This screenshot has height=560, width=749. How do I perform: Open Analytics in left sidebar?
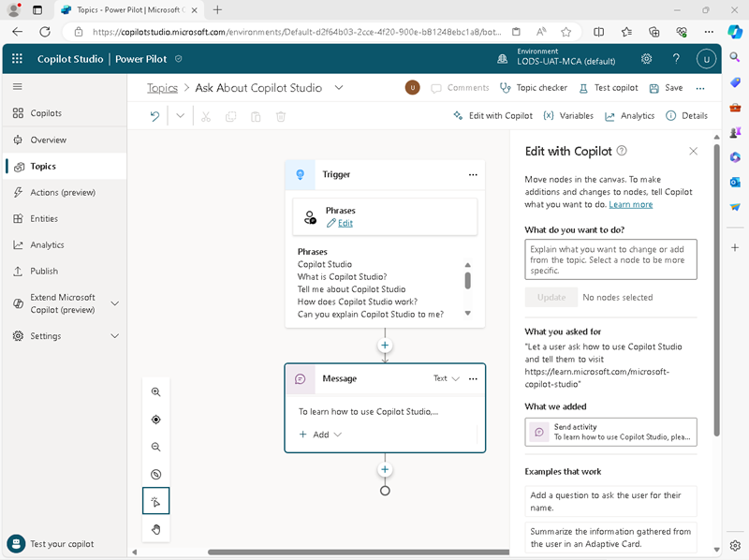tap(65, 245)
